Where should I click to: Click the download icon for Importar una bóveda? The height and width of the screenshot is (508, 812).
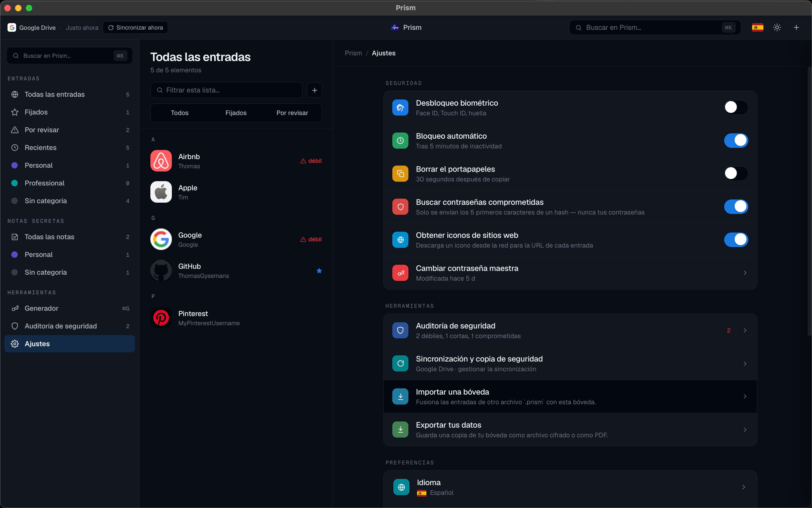(400, 396)
